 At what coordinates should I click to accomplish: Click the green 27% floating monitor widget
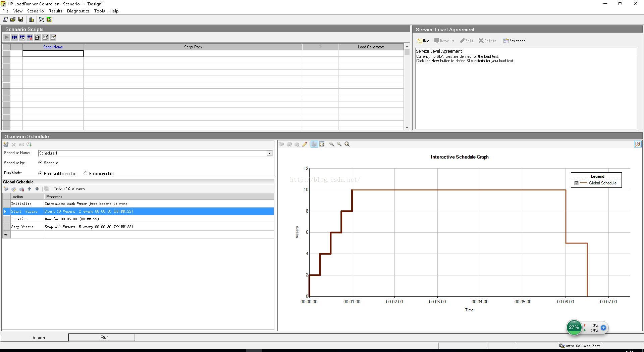(574, 327)
